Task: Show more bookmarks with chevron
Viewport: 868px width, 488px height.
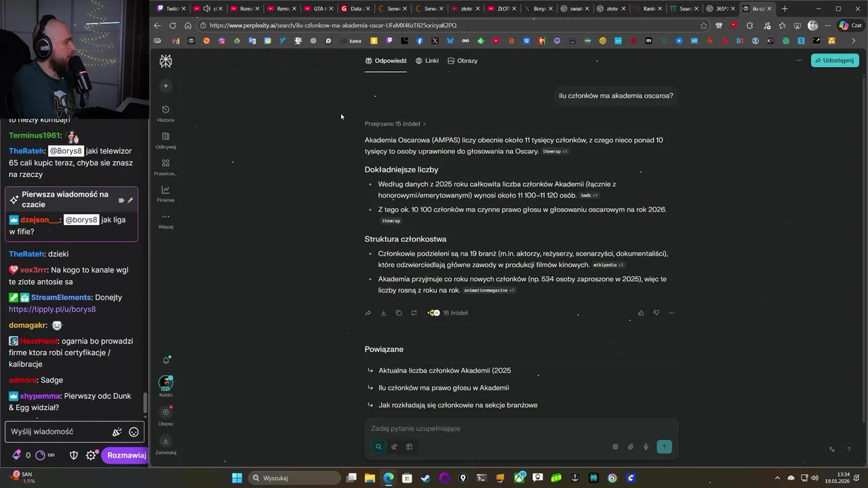Action: [854, 41]
